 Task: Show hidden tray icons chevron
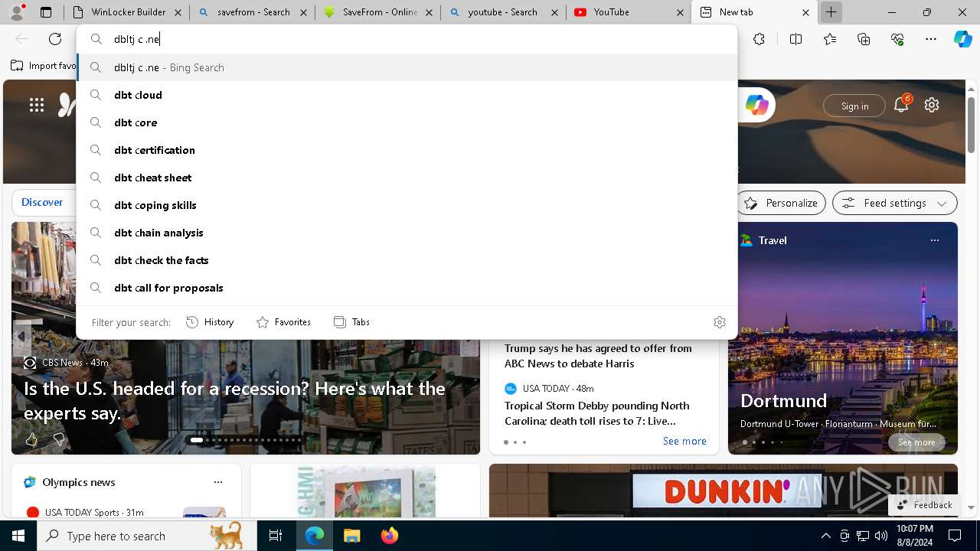coord(825,536)
